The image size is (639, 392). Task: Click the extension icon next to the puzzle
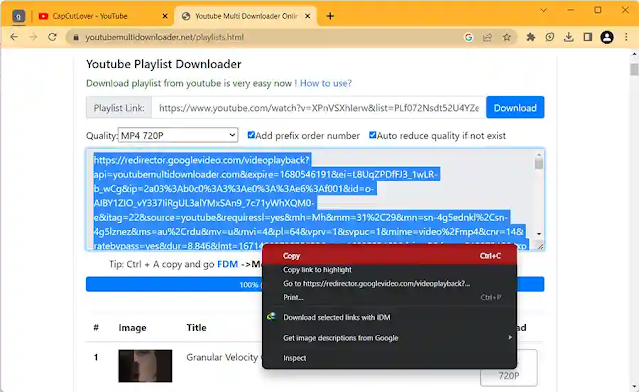(x=550, y=37)
